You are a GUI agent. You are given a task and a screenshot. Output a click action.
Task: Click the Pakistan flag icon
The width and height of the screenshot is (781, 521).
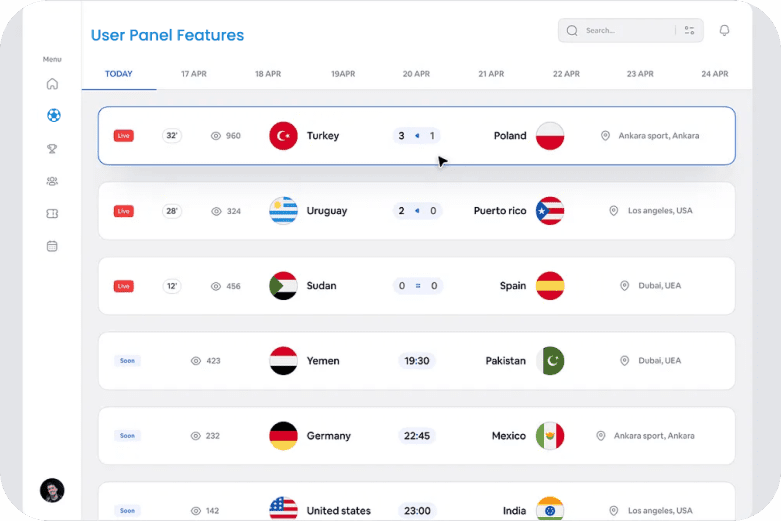pos(550,361)
